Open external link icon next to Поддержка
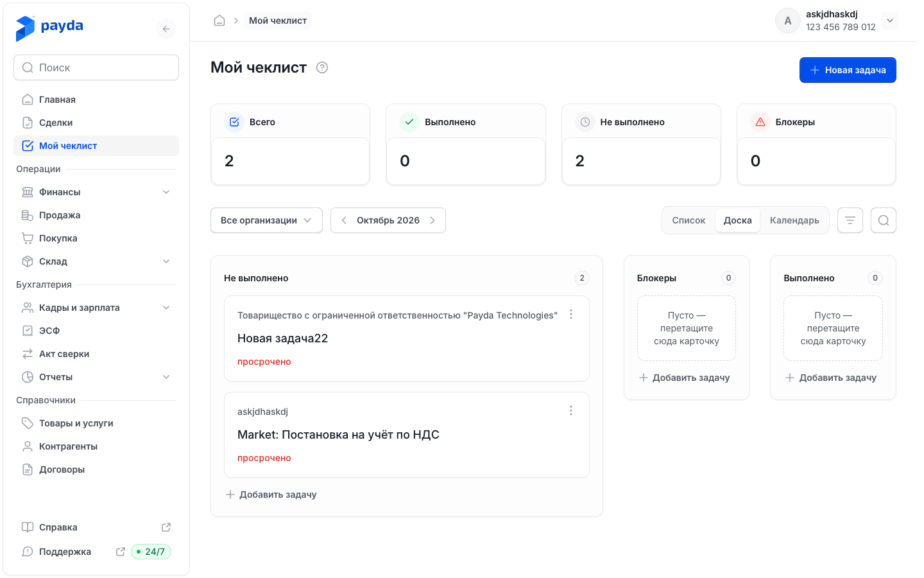The image size is (924, 578). click(120, 552)
